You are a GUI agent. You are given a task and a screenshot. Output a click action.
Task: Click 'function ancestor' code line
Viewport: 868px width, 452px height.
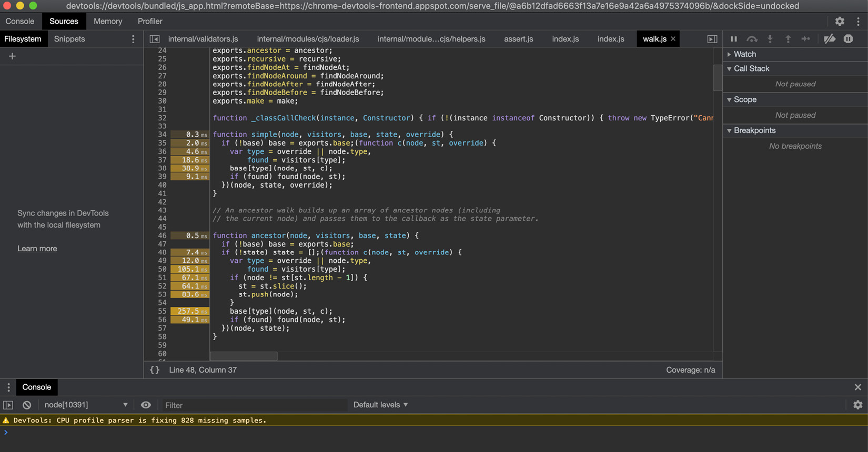316,235
